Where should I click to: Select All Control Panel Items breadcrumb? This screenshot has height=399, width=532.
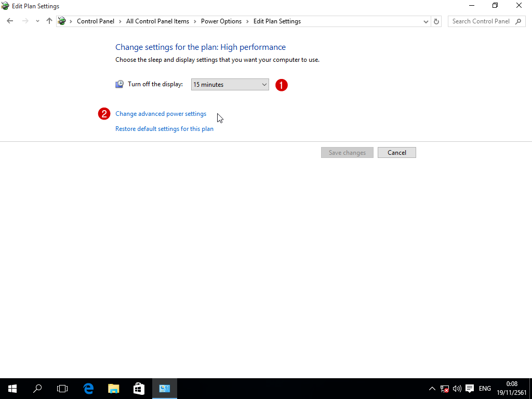click(x=157, y=21)
